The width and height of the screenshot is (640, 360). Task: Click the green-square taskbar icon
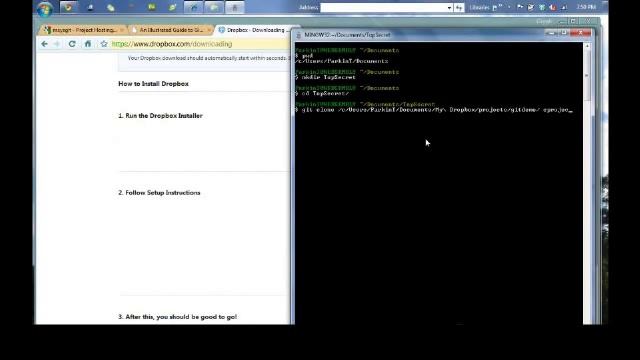(152, 7)
